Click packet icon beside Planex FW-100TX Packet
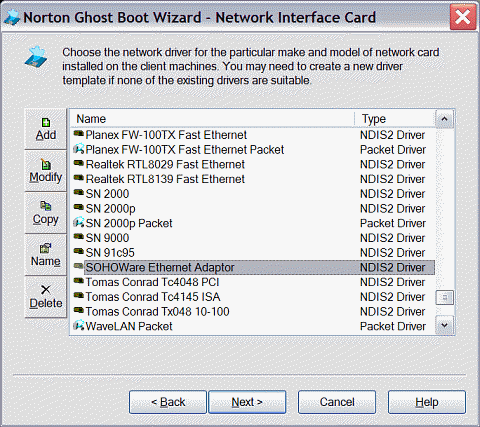Screen dimensions: 480x427 click(79, 149)
